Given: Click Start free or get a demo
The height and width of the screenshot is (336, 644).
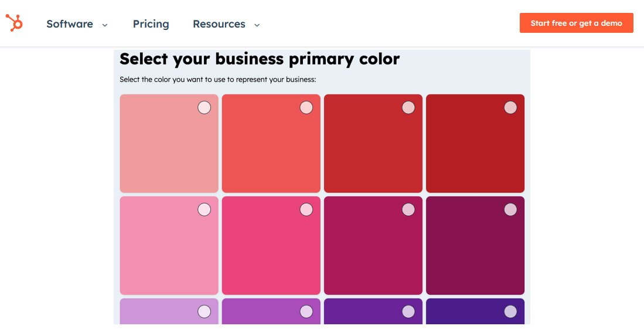Looking at the screenshot, I should [x=576, y=23].
